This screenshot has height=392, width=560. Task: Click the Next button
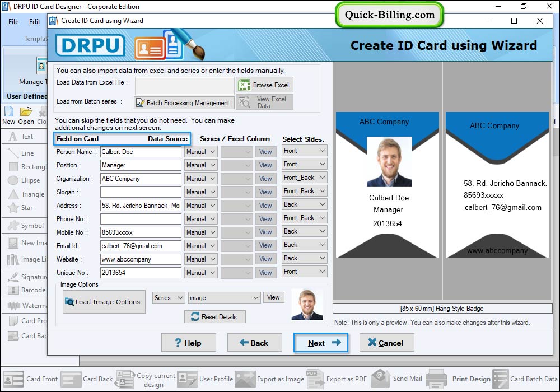click(321, 343)
